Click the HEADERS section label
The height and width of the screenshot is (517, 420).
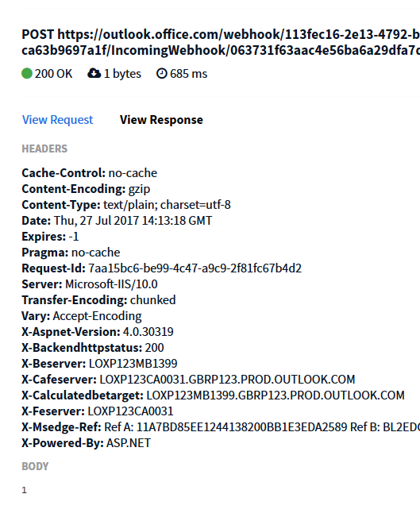pyautogui.click(x=44, y=149)
